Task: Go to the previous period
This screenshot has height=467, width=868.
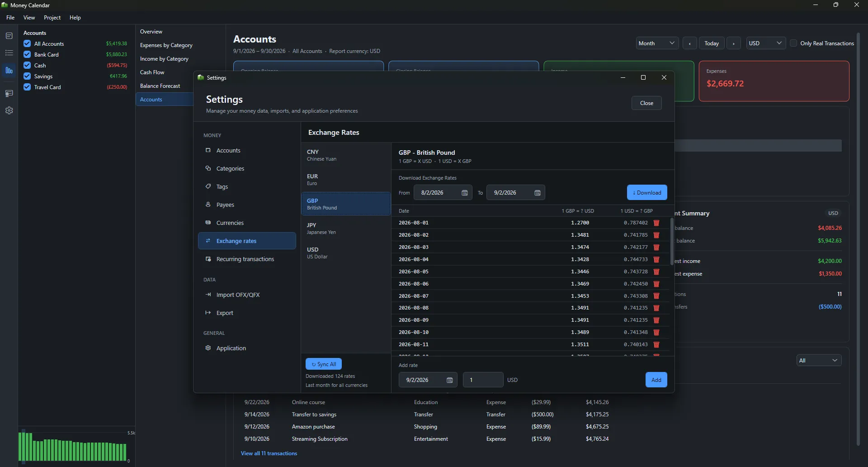Action: tap(689, 43)
